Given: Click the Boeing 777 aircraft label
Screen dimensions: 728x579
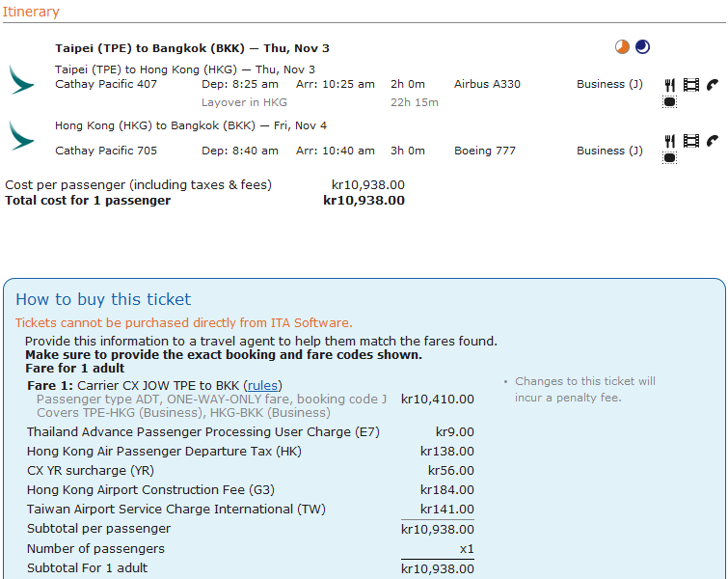Looking at the screenshot, I should click(x=485, y=151).
